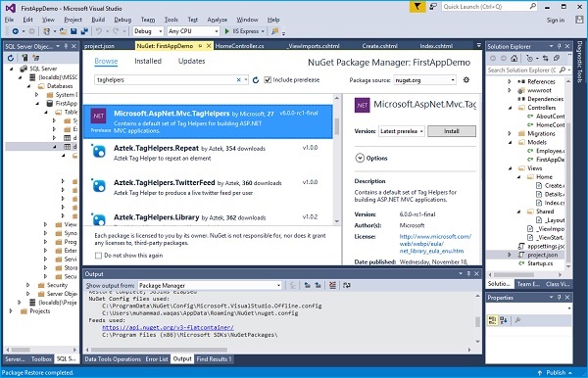The height and width of the screenshot is (378, 588).
Task: Click Alphabetical sort icon in Properties
Action: click(504, 320)
